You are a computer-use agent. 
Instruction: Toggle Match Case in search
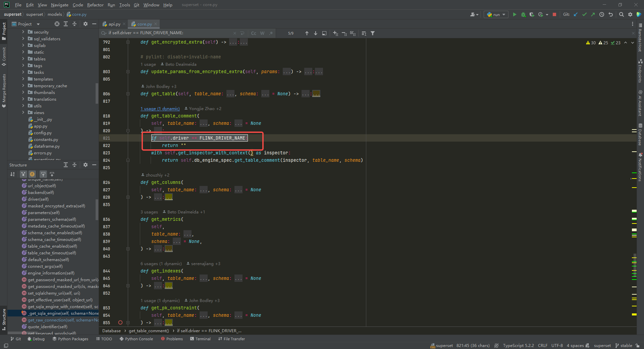pos(254,33)
